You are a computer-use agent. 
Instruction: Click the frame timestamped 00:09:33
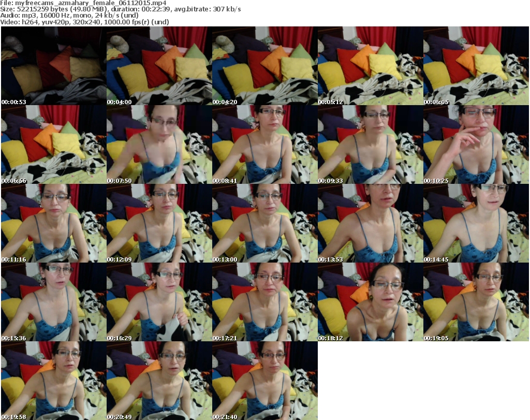point(370,144)
